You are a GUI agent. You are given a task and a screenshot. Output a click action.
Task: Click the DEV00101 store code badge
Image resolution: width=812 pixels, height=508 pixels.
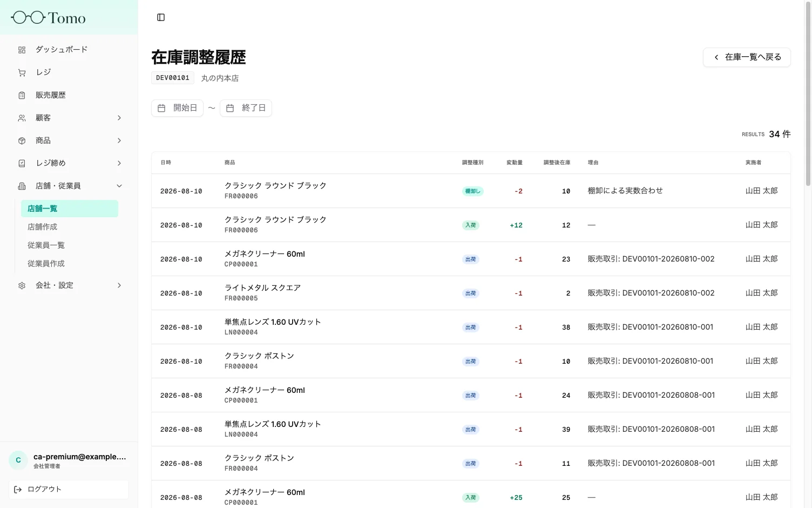[x=173, y=78]
